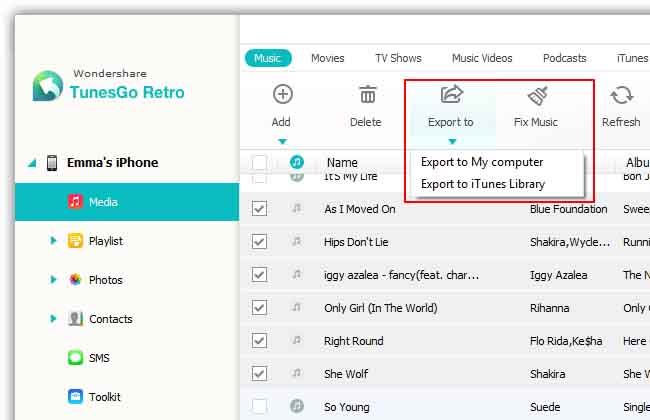Click artist Suede

pos(545,407)
